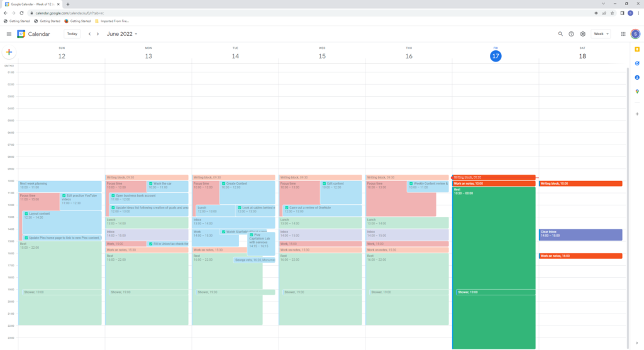
Task: Toggle Fill in Union tax check checkbox
Action: tap(151, 244)
